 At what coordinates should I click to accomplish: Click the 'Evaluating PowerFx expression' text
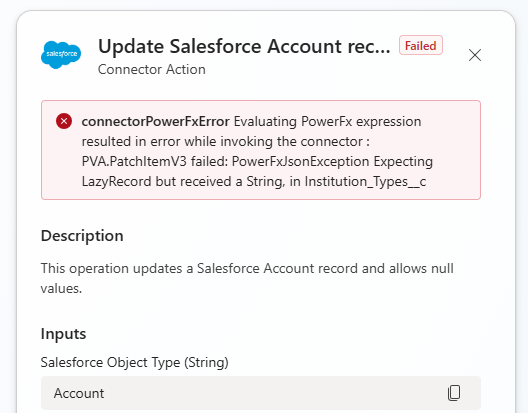(327, 121)
